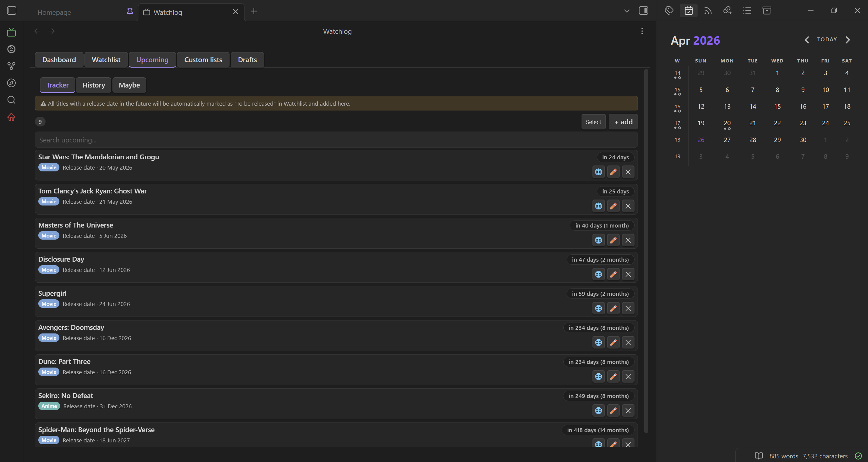Click the upcoming list vertical scrollbar

(x=646, y=251)
